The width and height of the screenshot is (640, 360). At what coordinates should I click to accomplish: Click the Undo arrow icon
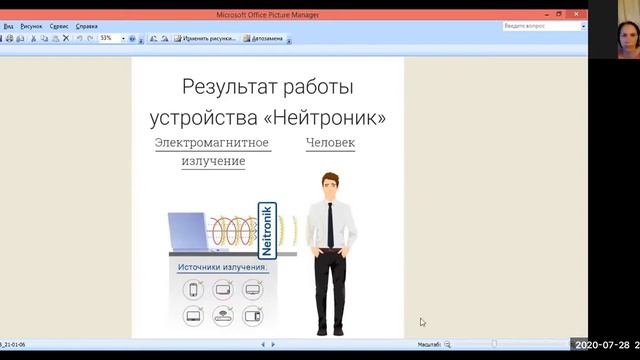79,38
